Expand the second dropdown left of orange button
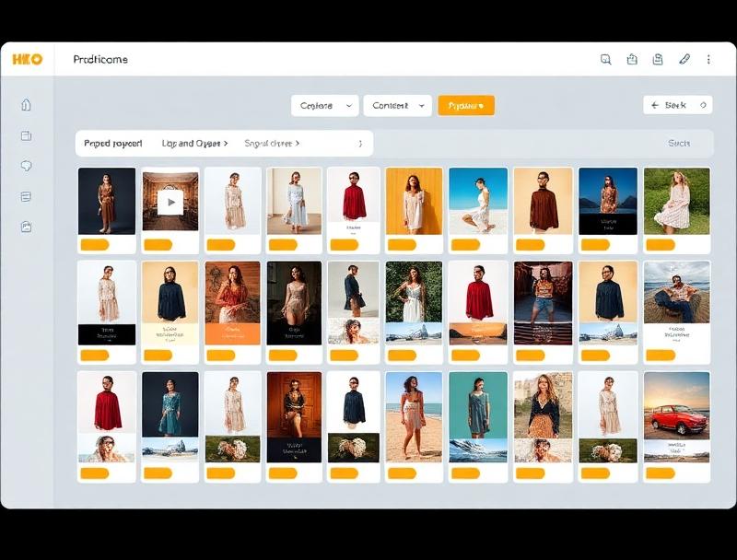Screen dimensions: 737x560 (x=397, y=106)
